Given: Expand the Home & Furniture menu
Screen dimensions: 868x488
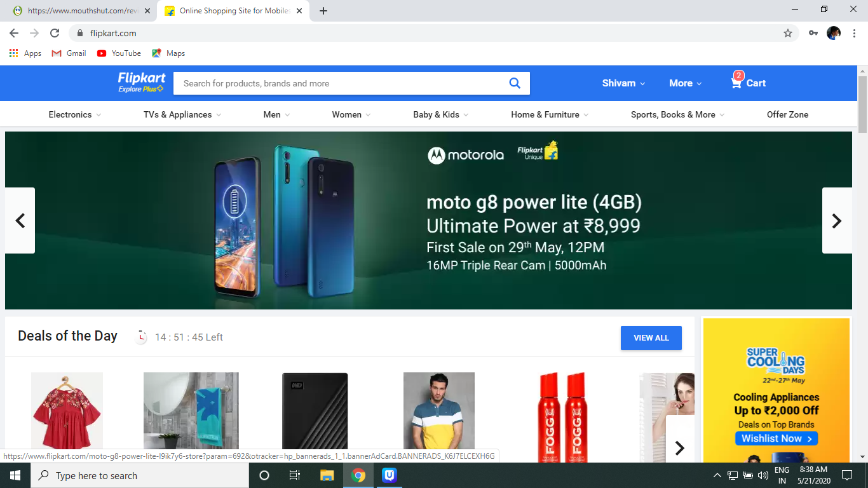Looking at the screenshot, I should tap(549, 114).
